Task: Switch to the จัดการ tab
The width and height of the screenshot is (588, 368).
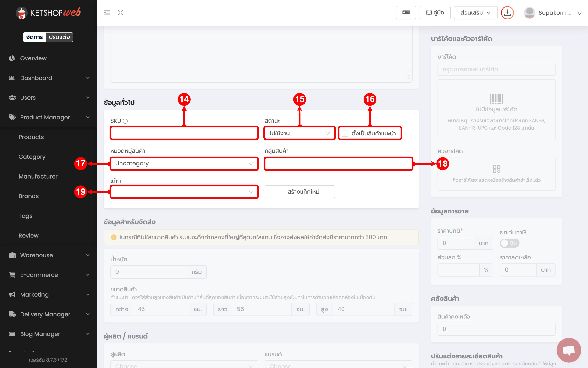Action: (34, 37)
